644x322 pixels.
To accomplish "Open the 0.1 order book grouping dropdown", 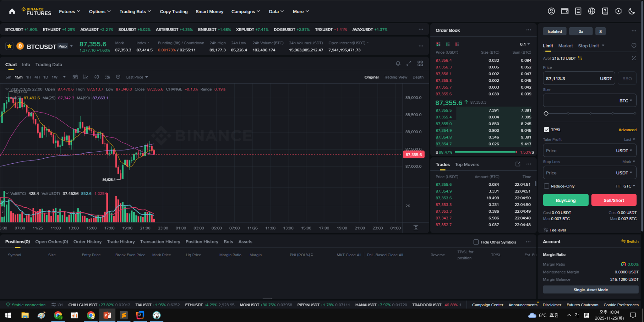I will (525, 44).
